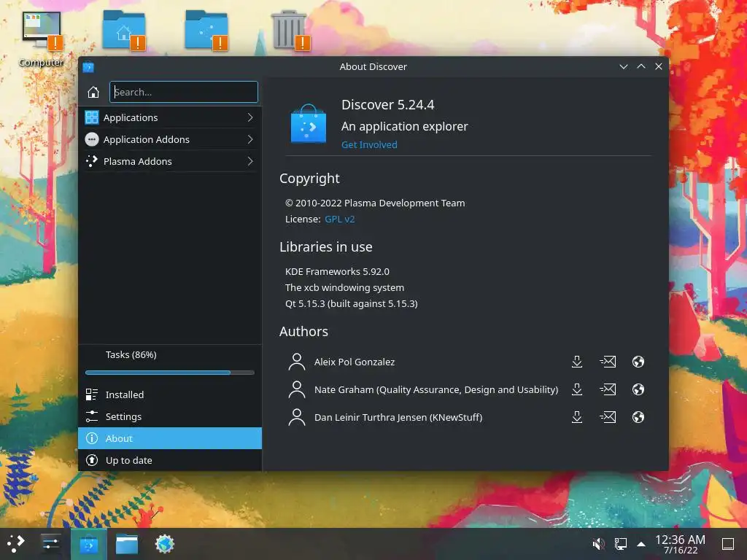Click the Settings sliders icon
This screenshot has width=747, height=560.
[91, 416]
